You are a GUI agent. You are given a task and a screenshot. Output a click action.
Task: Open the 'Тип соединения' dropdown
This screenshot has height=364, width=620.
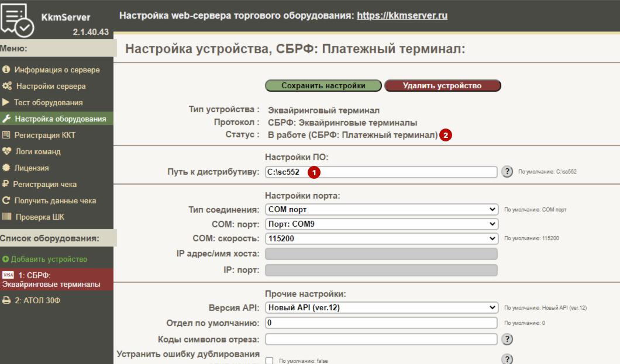click(x=381, y=209)
